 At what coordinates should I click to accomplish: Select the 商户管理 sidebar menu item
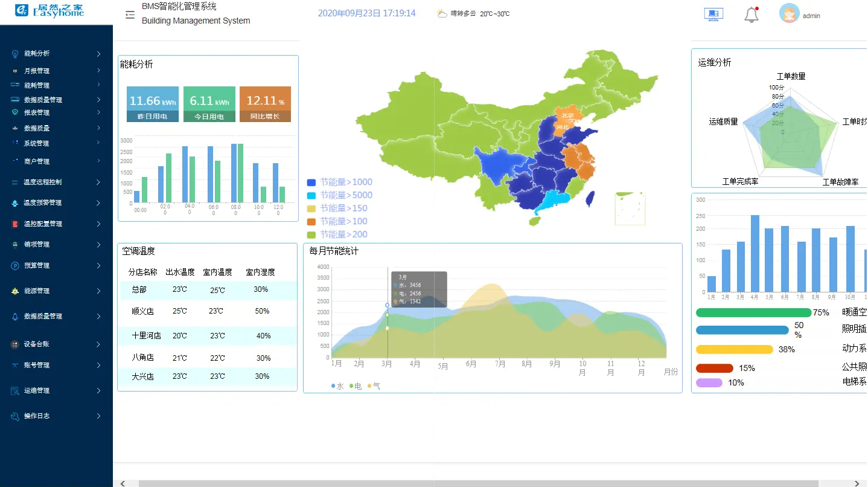click(37, 162)
